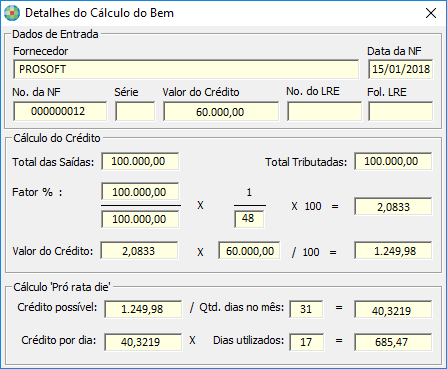Focus the Data da NF date field
The height and width of the screenshot is (369, 447).
click(x=400, y=69)
